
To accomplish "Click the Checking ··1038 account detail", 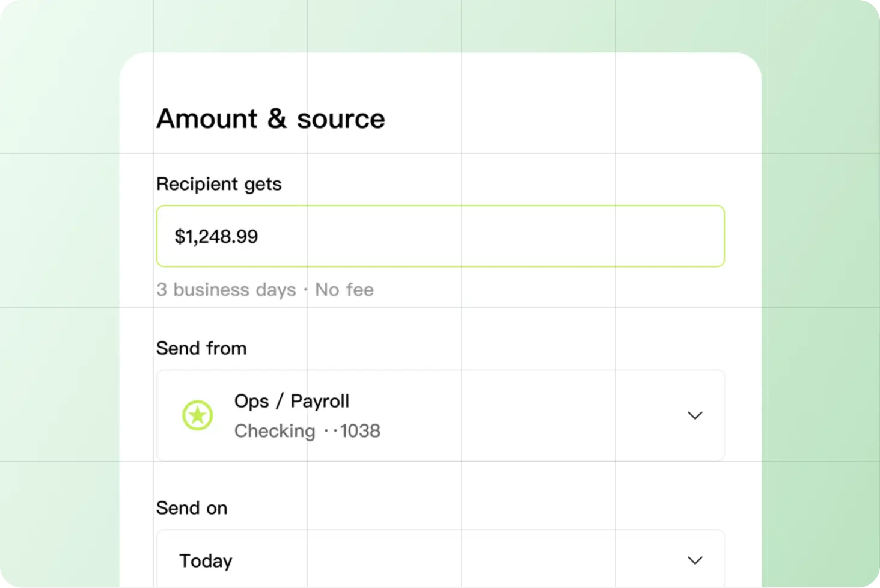I will click(x=307, y=431).
